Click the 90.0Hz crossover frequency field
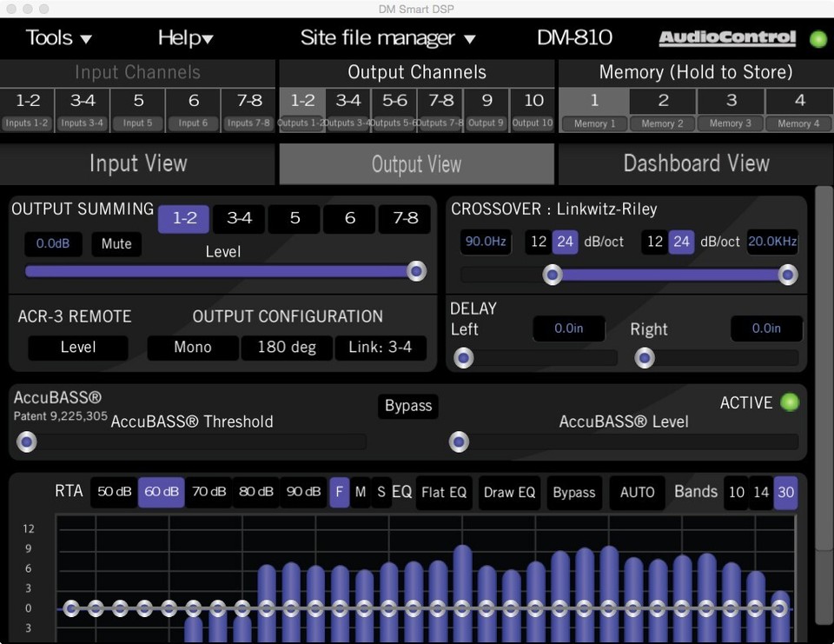 point(485,242)
